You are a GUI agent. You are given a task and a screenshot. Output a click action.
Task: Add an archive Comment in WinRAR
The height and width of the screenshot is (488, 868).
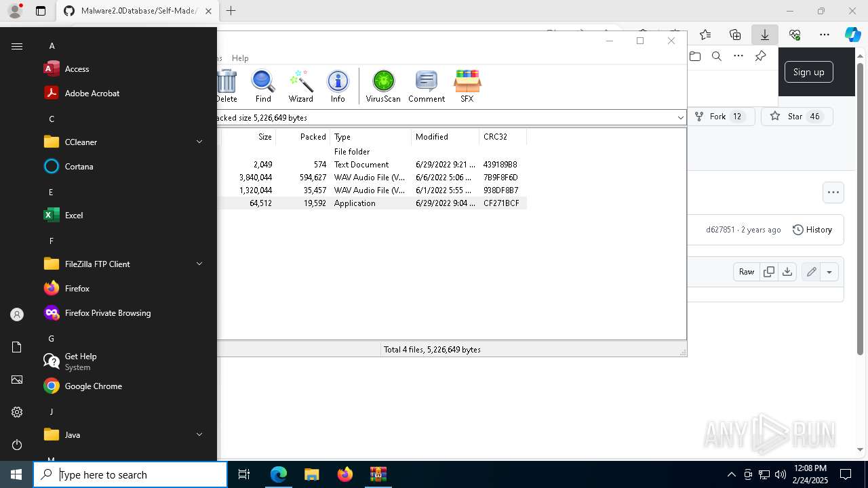coord(427,86)
